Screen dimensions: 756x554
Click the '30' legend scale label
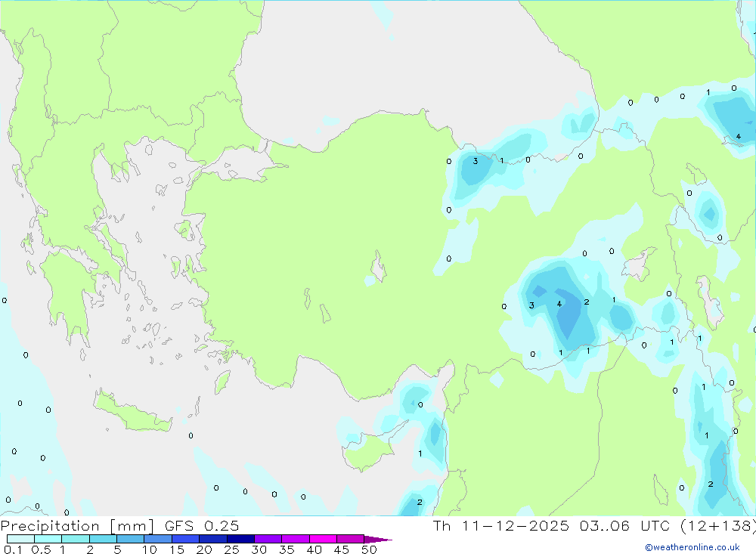pos(259,549)
